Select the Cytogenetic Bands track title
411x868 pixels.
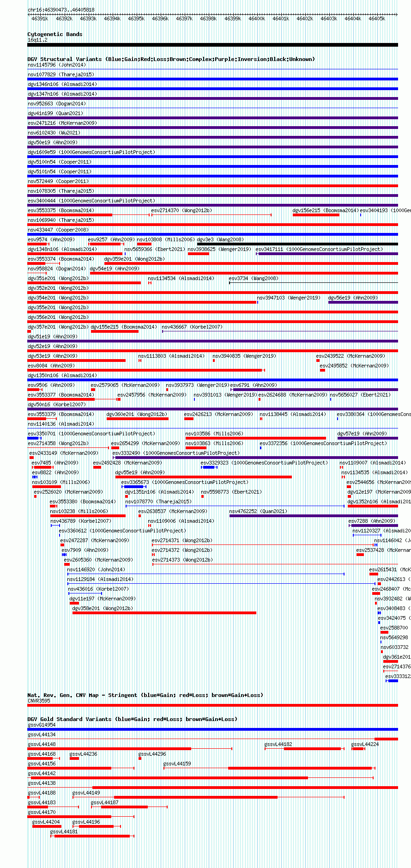[55, 34]
